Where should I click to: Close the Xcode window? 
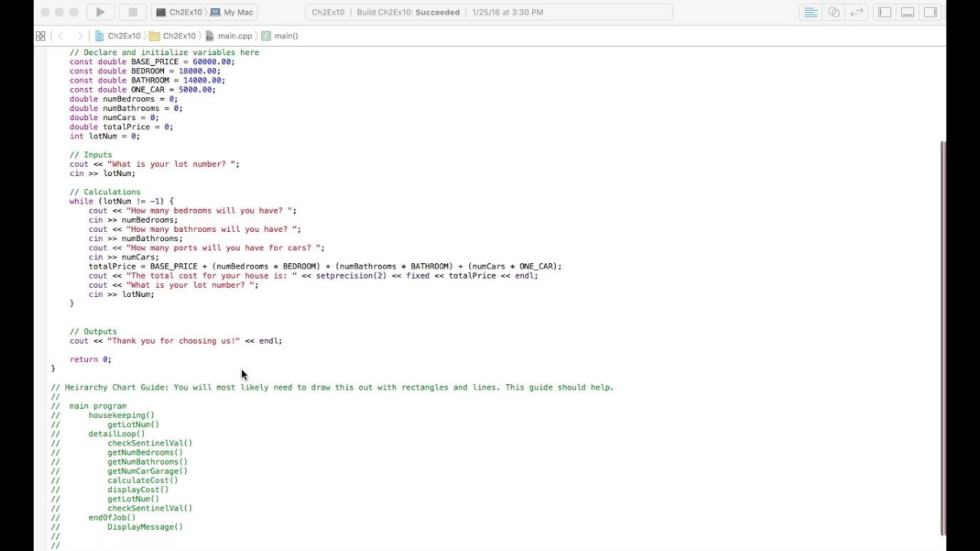pos(44,12)
